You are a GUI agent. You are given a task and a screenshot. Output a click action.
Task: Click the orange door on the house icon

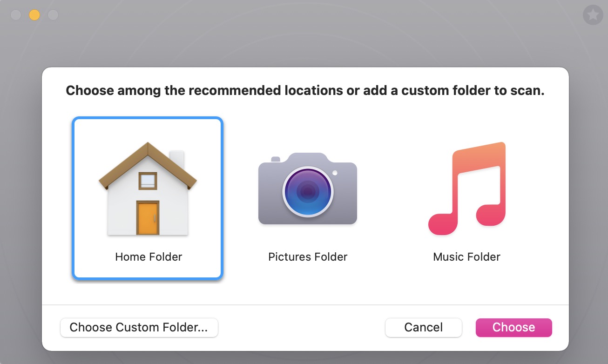148,218
